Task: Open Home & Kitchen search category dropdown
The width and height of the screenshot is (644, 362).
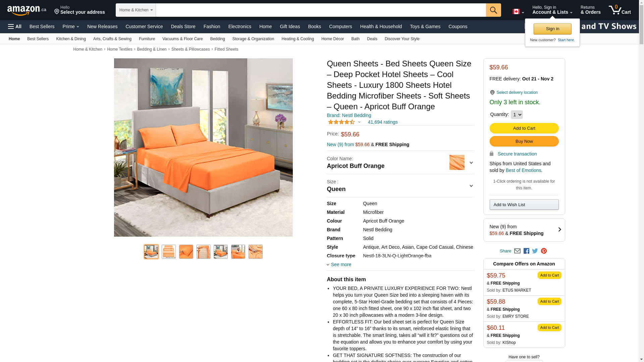Action: click(136, 10)
